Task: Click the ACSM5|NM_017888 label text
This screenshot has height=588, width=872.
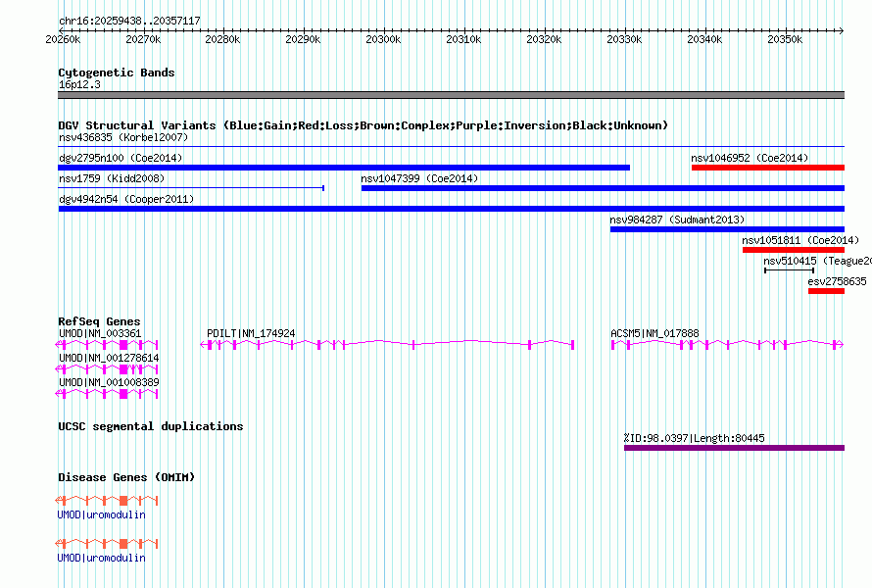Action: click(654, 333)
